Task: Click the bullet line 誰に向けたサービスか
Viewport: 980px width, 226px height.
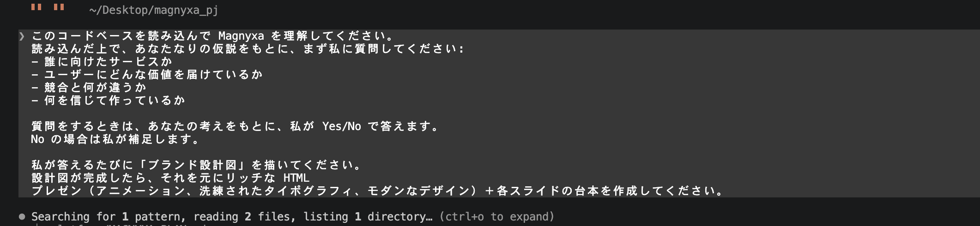Action: 108,62
